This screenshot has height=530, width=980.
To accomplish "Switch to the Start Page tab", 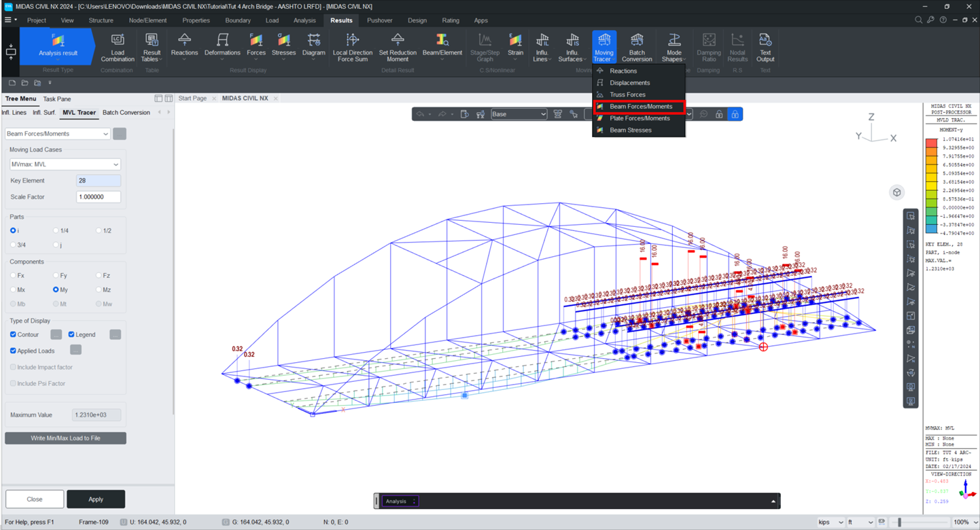I will (192, 99).
